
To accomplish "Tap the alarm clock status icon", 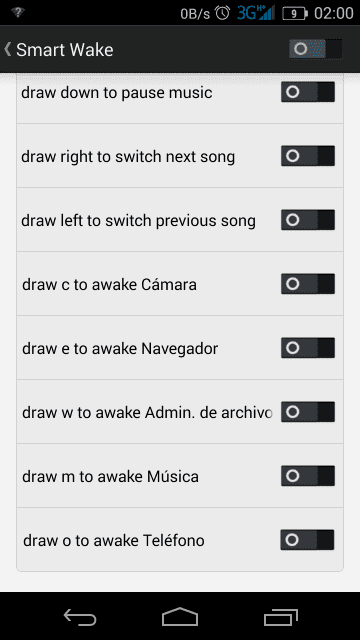I will [222, 13].
